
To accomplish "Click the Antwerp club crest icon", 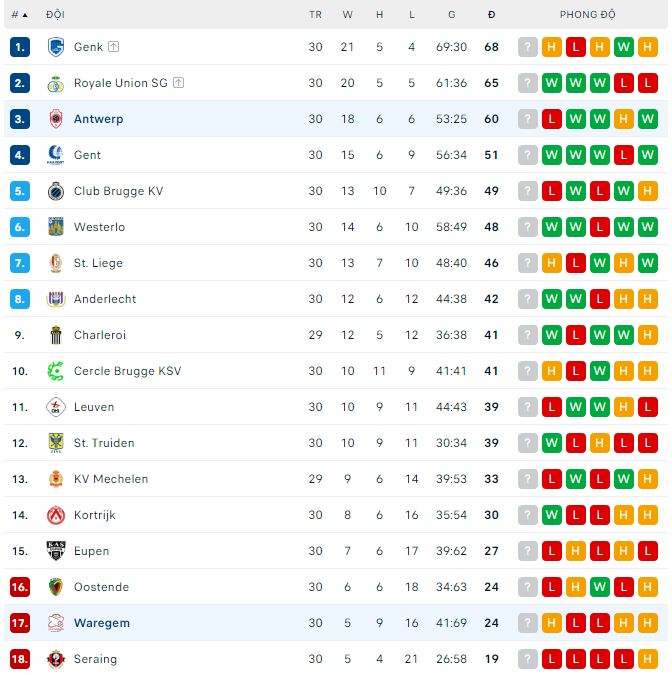I will (56, 119).
